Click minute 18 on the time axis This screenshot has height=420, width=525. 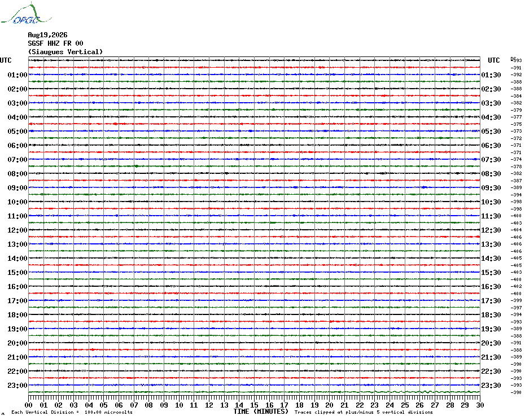pos(300,405)
